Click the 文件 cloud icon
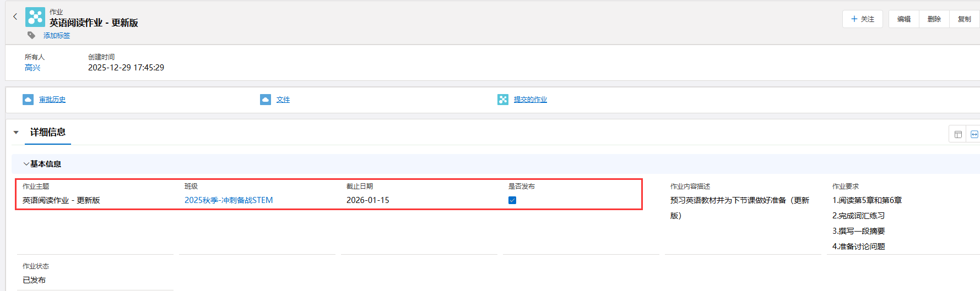Image resolution: width=980 pixels, height=291 pixels. tap(266, 100)
